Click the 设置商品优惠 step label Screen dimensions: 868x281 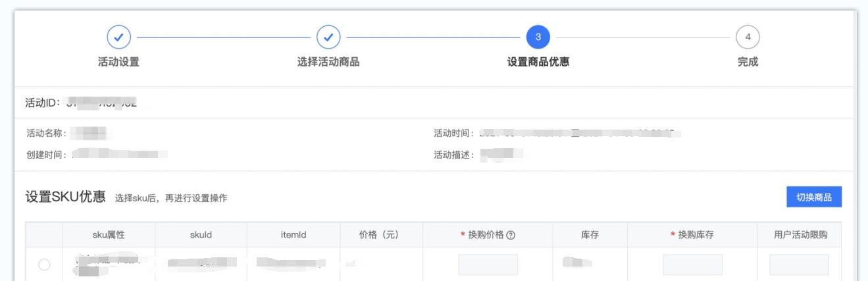coord(538,63)
